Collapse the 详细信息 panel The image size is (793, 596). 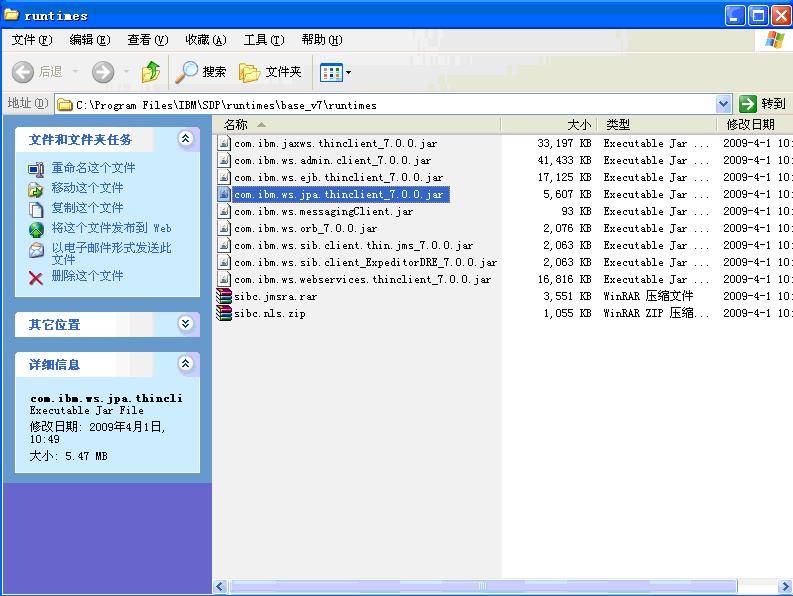tap(186, 363)
